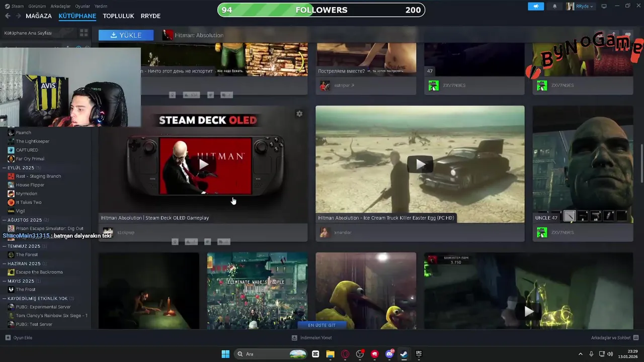The image size is (644, 362).
Task: Open the Oyunlar menu
Action: pyautogui.click(x=83, y=6)
